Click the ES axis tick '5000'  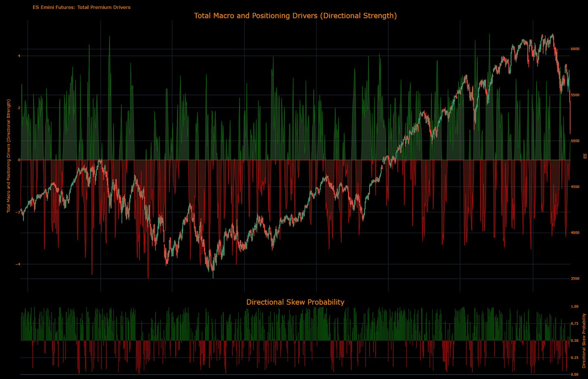pos(575,141)
